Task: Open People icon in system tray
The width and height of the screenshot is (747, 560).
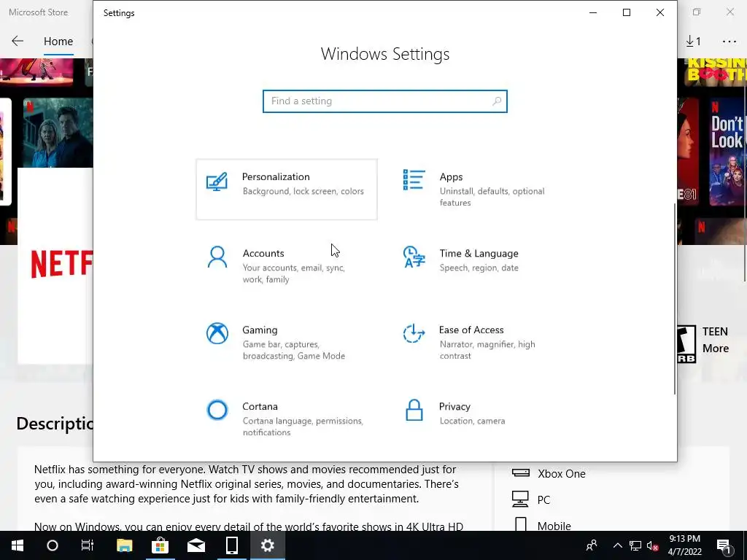Action: (x=592, y=545)
